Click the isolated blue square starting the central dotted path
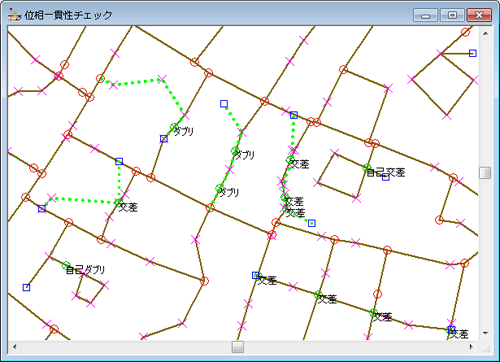 tap(224, 104)
